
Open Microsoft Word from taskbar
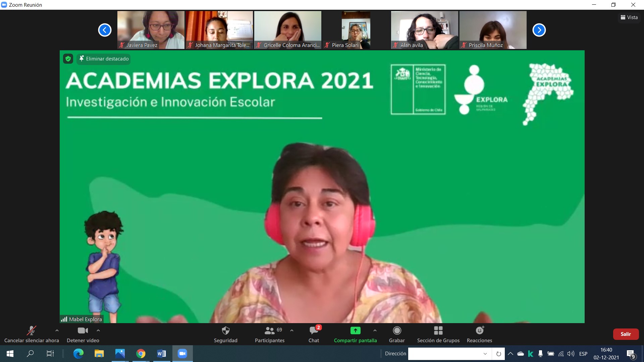coord(161,354)
